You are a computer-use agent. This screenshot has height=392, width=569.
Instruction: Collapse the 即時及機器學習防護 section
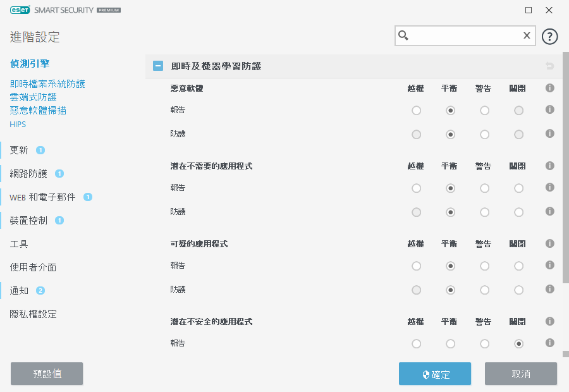[x=158, y=66]
